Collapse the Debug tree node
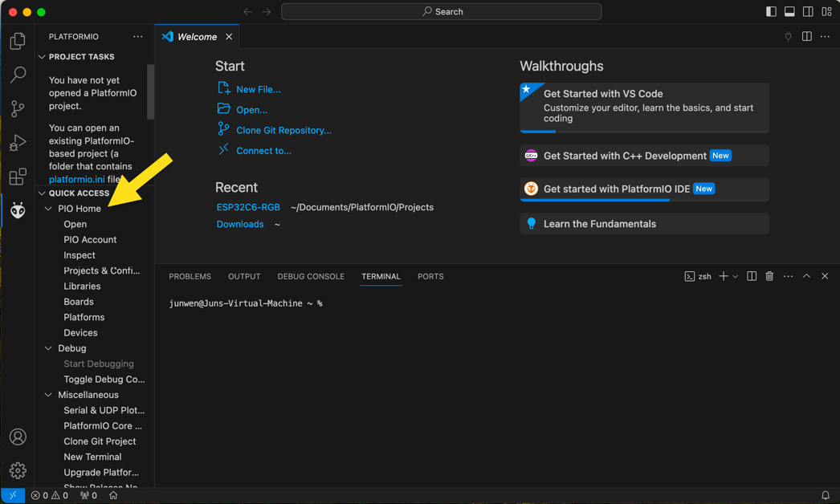 (x=48, y=348)
